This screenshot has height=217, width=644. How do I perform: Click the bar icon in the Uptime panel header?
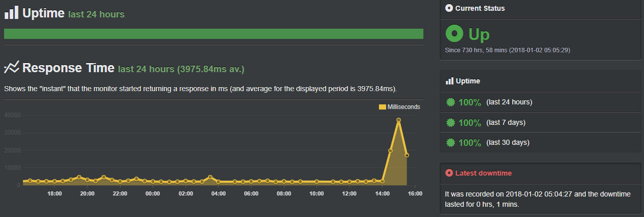tap(449, 81)
